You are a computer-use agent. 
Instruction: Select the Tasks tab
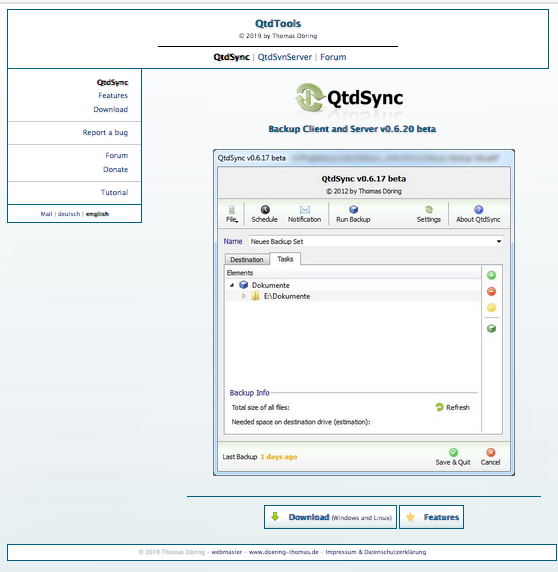pyautogui.click(x=285, y=259)
